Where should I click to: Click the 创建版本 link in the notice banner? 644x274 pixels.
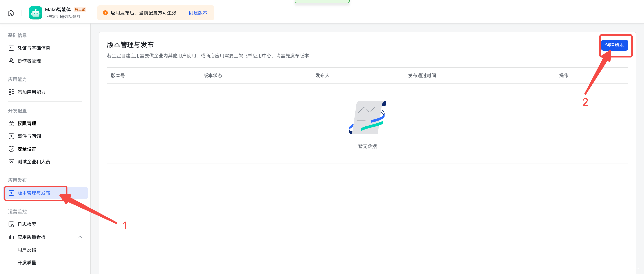pyautogui.click(x=198, y=13)
